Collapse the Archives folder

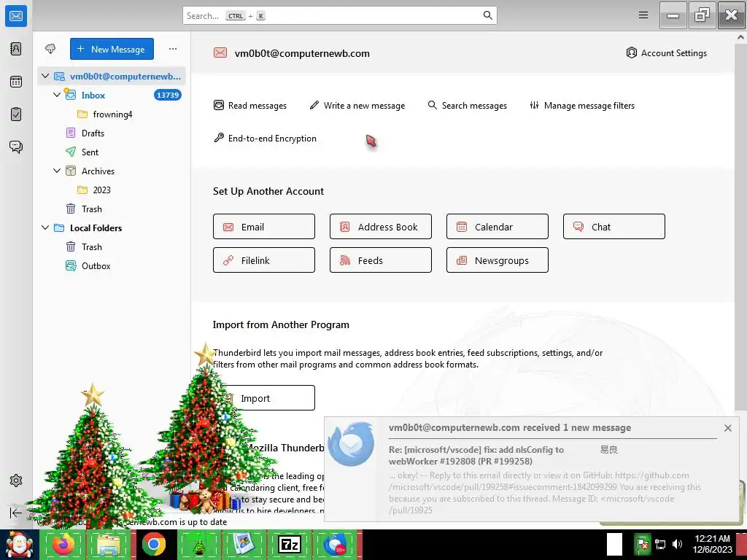pyautogui.click(x=57, y=171)
